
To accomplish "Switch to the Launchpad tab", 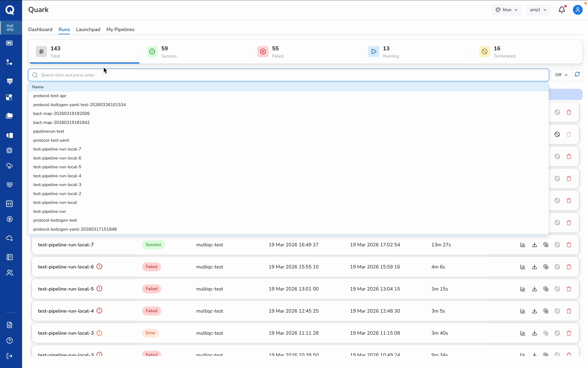I will (88, 29).
